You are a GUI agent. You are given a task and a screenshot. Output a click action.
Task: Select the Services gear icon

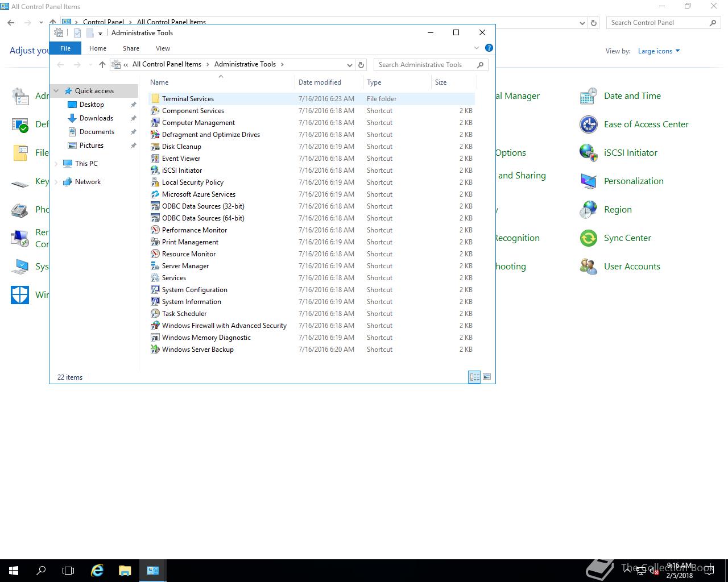[155, 278]
